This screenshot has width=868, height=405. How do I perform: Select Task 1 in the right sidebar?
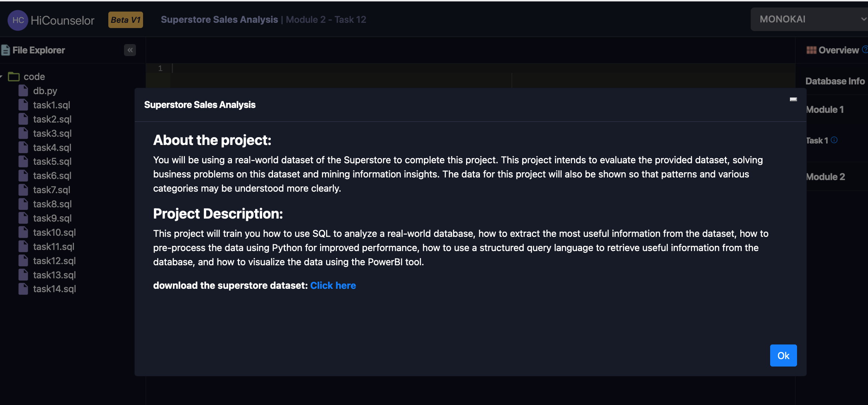pyautogui.click(x=818, y=140)
